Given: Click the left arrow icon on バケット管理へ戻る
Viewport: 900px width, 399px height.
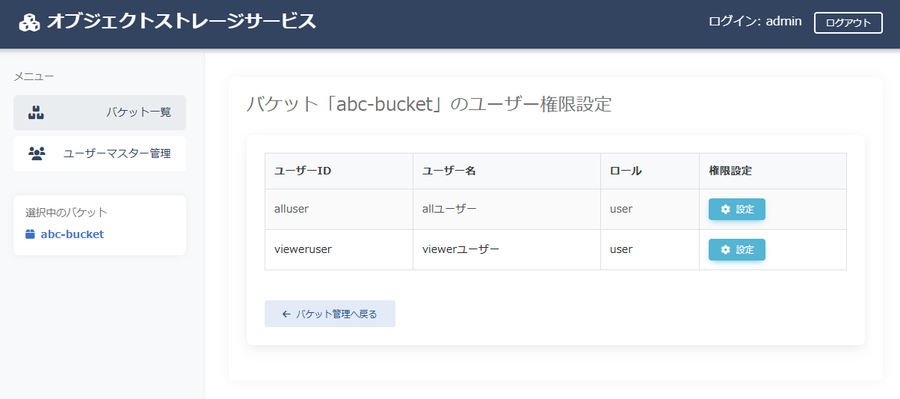Looking at the screenshot, I should [286, 314].
